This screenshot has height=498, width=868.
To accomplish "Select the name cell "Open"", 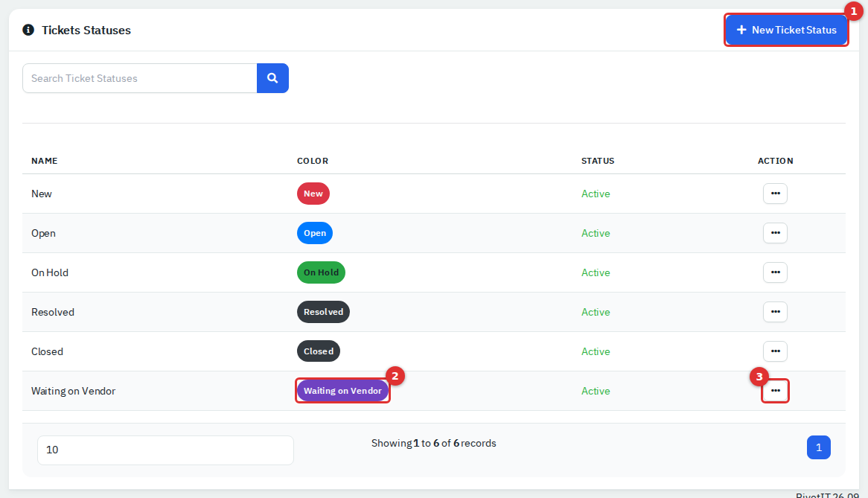I will tap(43, 234).
